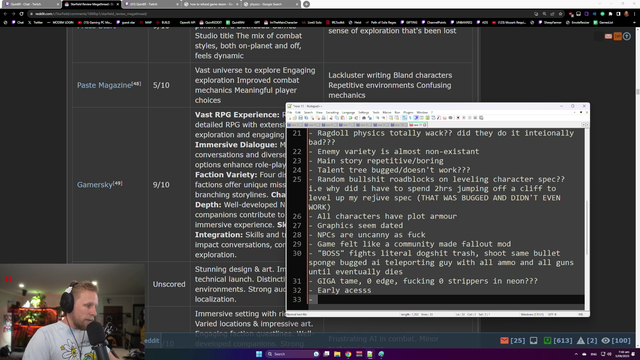Screen dimensions: 640x360
Task: Click the Cut icon in Notepad++ toolbar
Action: [331, 118]
